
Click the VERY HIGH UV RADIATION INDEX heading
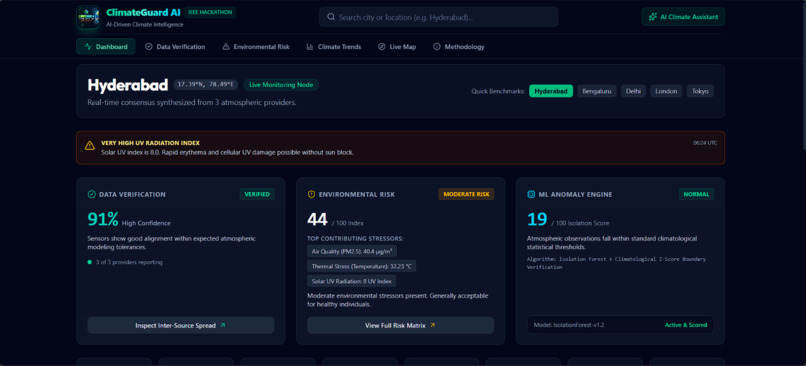[x=150, y=143]
